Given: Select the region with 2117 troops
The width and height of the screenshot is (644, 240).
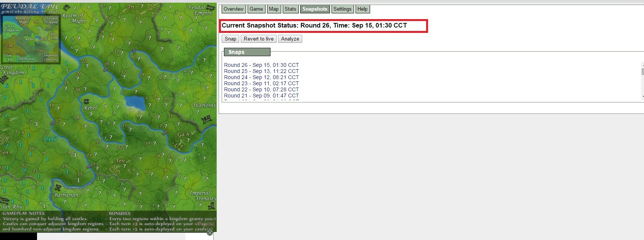Looking at the screenshot, I should pos(51,139).
